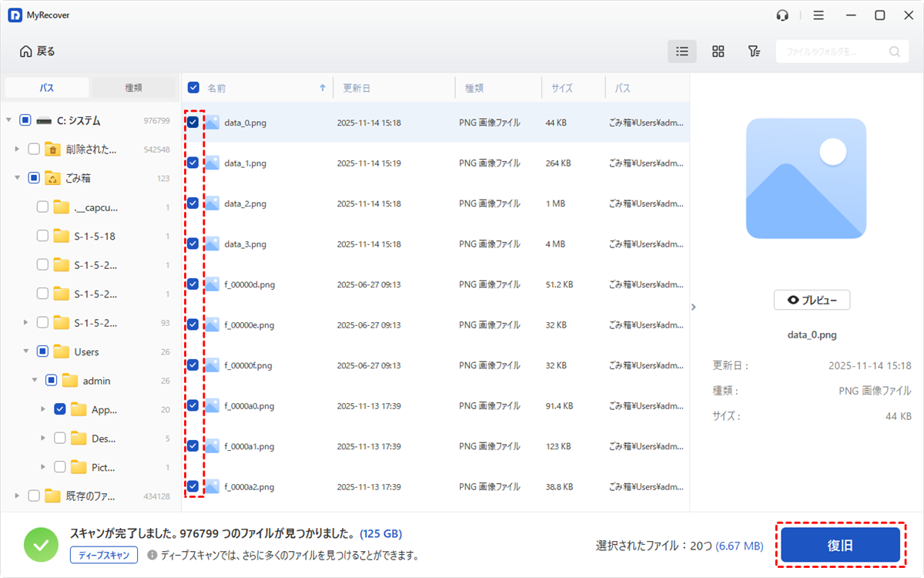Select the パス tab
This screenshot has height=578, width=924.
(x=47, y=88)
